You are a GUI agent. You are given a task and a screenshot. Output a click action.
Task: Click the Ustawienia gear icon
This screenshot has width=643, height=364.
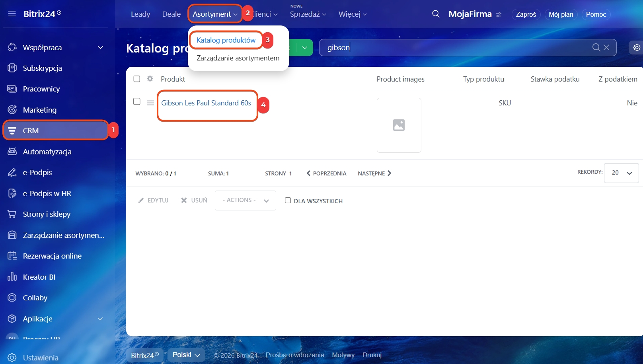12,358
